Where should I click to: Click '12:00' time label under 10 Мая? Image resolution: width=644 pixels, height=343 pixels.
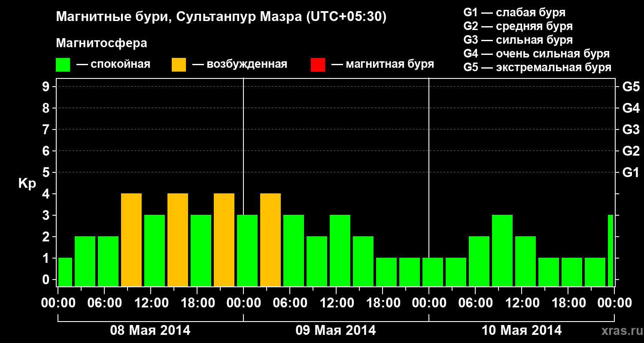coord(522,303)
